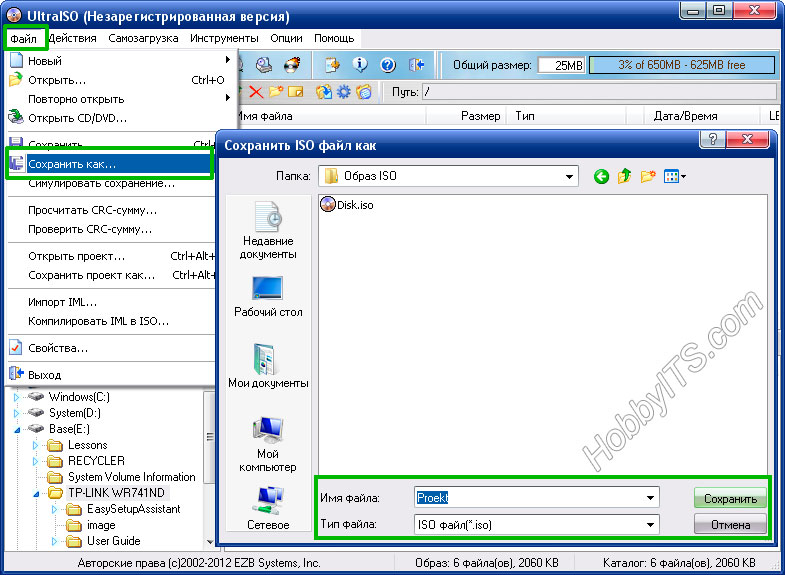
Task: Click the Имя файла column header
Action: pyautogui.click(x=330, y=116)
